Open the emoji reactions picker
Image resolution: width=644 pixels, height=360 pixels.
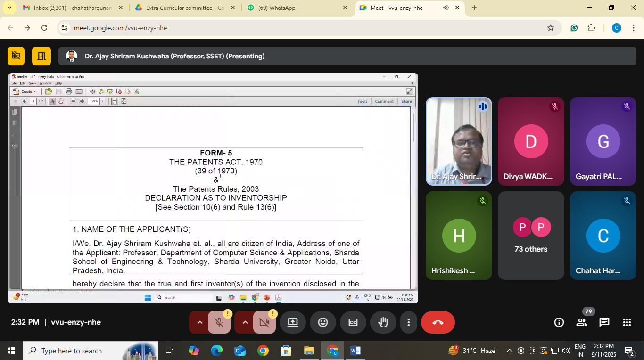pyautogui.click(x=322, y=322)
